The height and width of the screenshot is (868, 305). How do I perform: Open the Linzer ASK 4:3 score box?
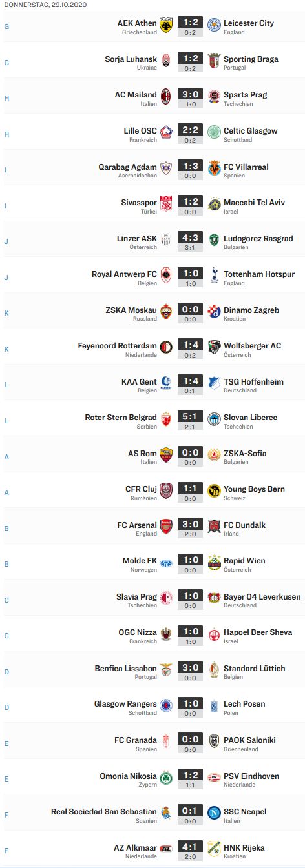190,243
